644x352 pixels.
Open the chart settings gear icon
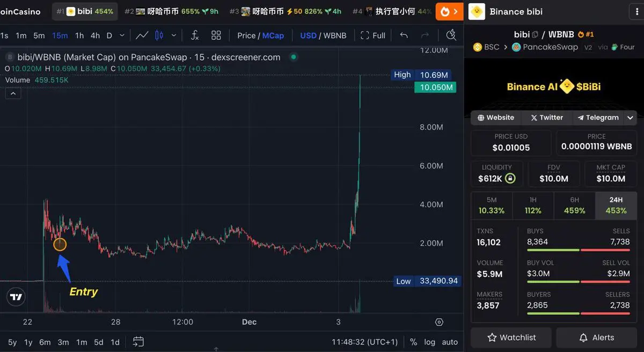point(440,322)
